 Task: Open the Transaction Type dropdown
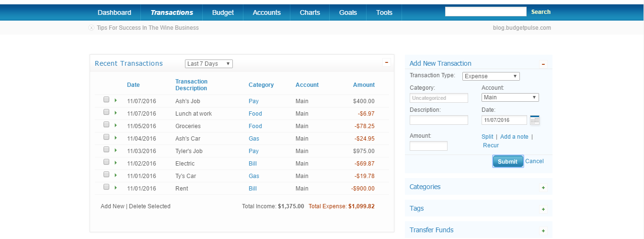click(x=491, y=76)
